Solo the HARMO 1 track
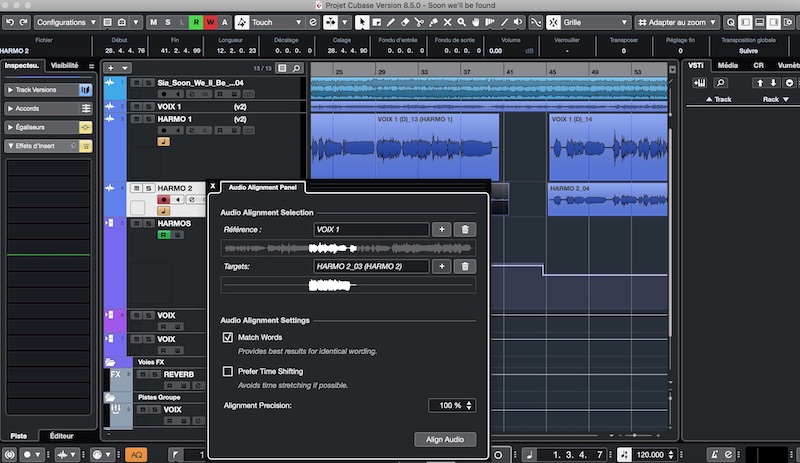Image resolution: width=800 pixels, height=463 pixels. point(148,119)
